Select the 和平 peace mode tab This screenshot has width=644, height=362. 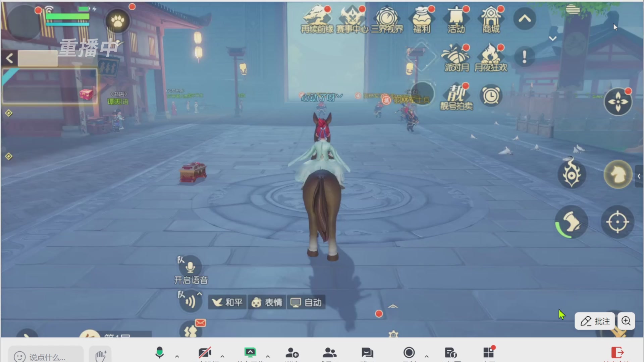coord(227,302)
